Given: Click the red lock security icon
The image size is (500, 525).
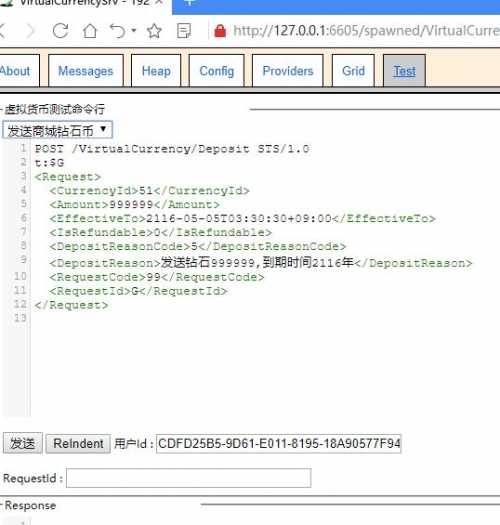Looking at the screenshot, I should [x=220, y=31].
